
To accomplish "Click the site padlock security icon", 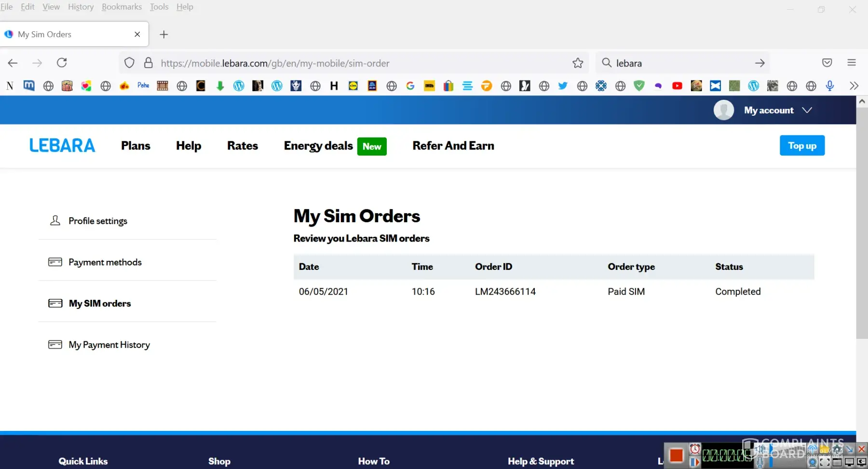I will (149, 63).
